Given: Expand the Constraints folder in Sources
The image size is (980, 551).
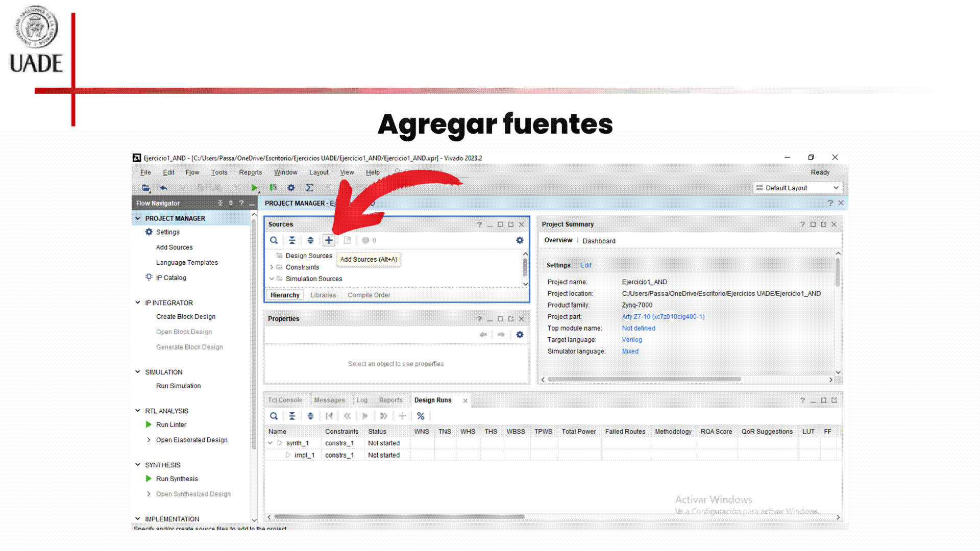Looking at the screenshot, I should [272, 267].
